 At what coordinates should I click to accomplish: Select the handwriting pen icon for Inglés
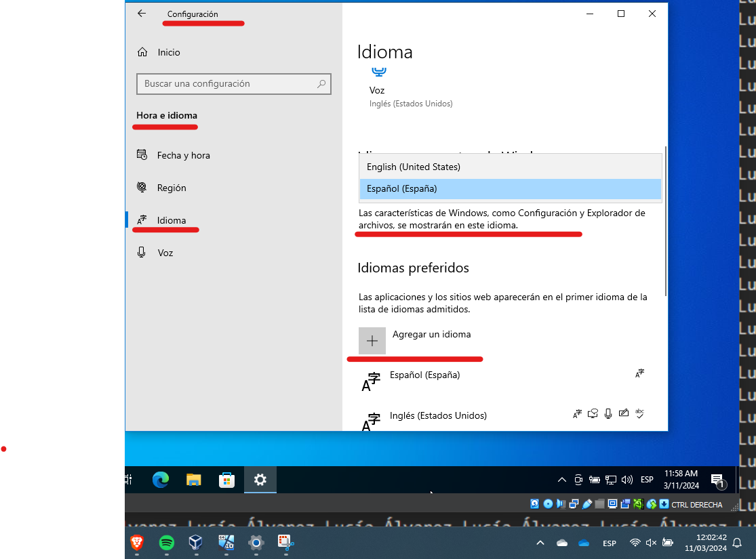click(624, 413)
